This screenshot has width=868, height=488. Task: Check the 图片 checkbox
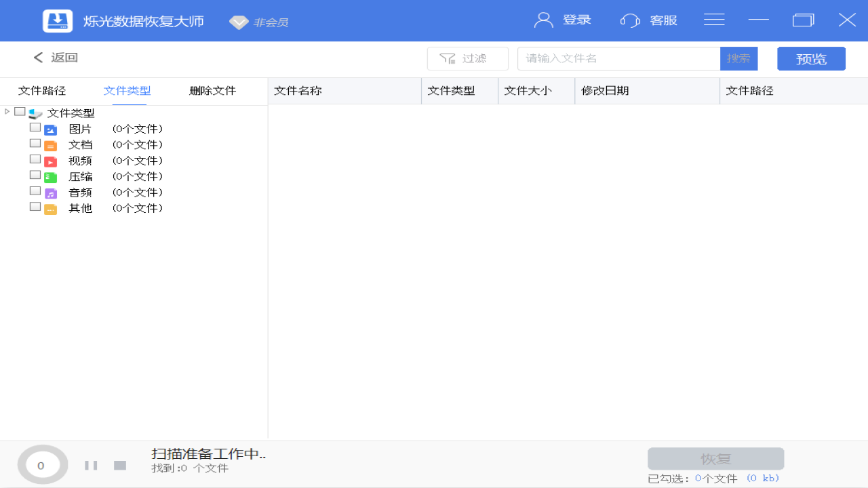click(x=35, y=127)
